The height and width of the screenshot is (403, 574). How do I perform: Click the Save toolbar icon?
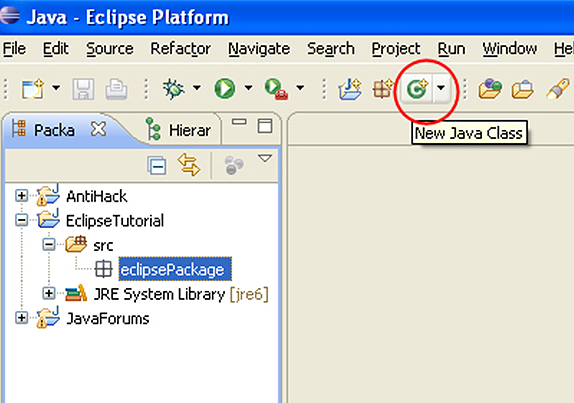tap(83, 89)
